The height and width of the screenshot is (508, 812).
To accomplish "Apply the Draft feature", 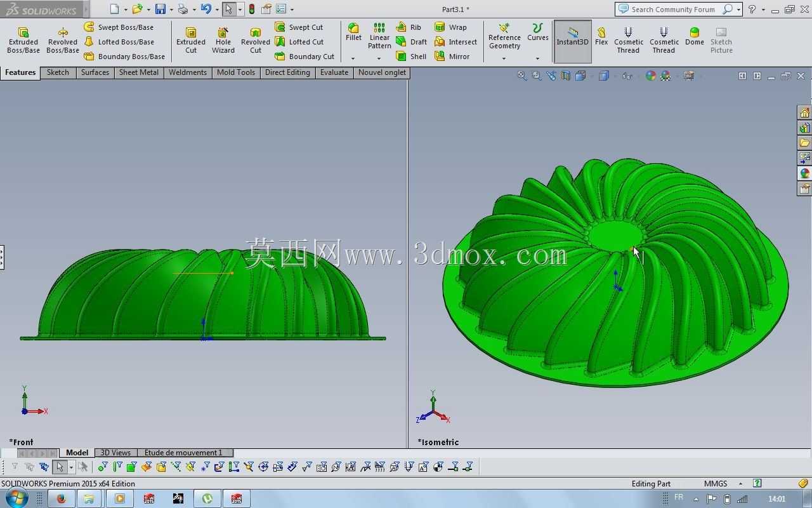I will tap(411, 42).
